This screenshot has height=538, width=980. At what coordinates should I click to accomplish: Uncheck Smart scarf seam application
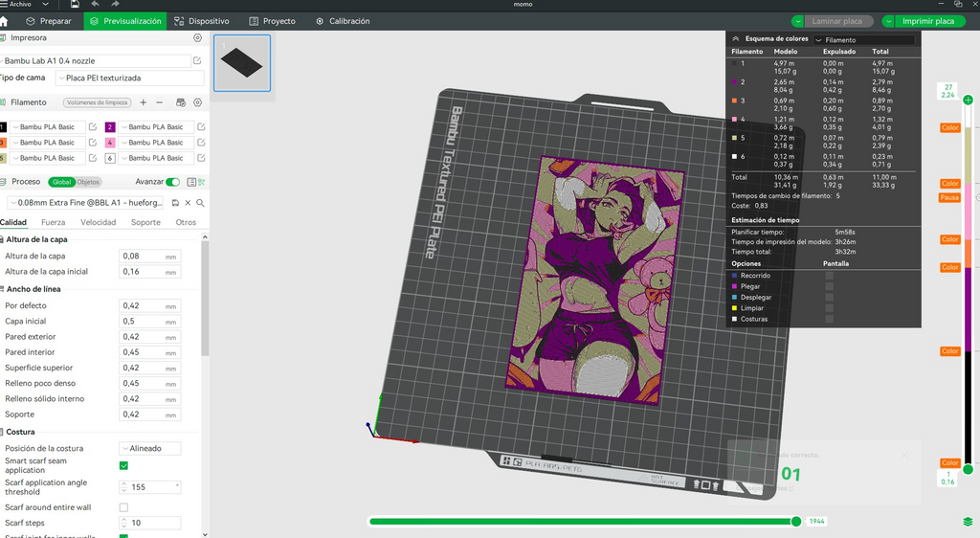123,465
